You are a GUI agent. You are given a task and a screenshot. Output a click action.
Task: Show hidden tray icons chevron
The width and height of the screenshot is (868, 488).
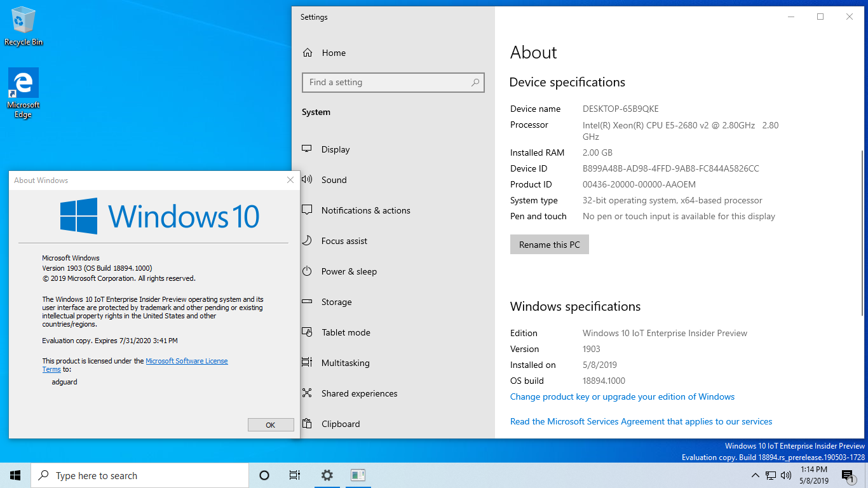pos(755,475)
